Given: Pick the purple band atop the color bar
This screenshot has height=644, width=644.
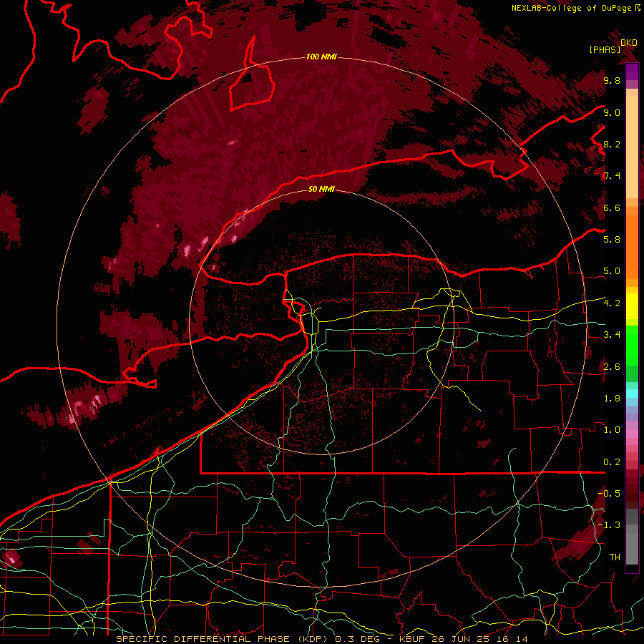Looking at the screenshot, I should tap(632, 72).
